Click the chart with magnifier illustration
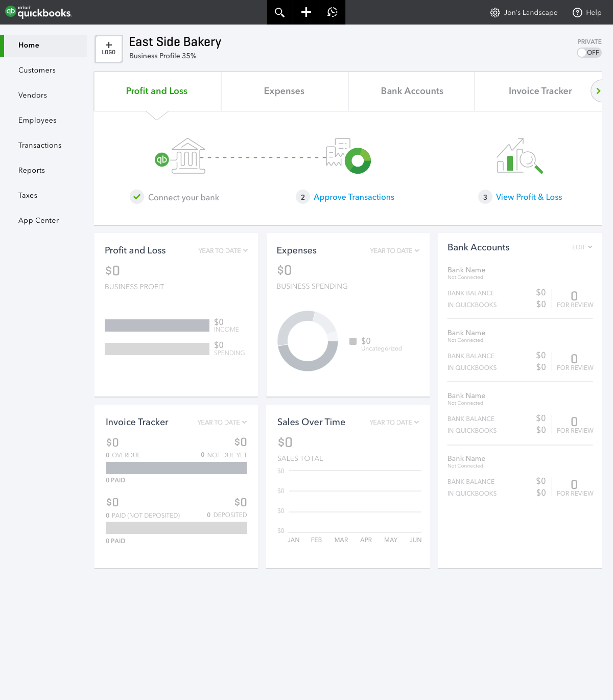The width and height of the screenshot is (613, 700). 520,156
